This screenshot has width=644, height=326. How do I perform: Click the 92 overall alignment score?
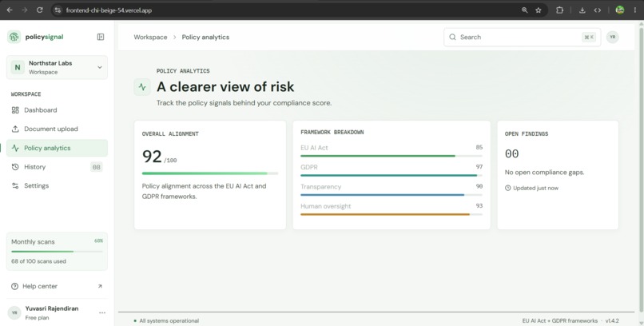tap(152, 157)
